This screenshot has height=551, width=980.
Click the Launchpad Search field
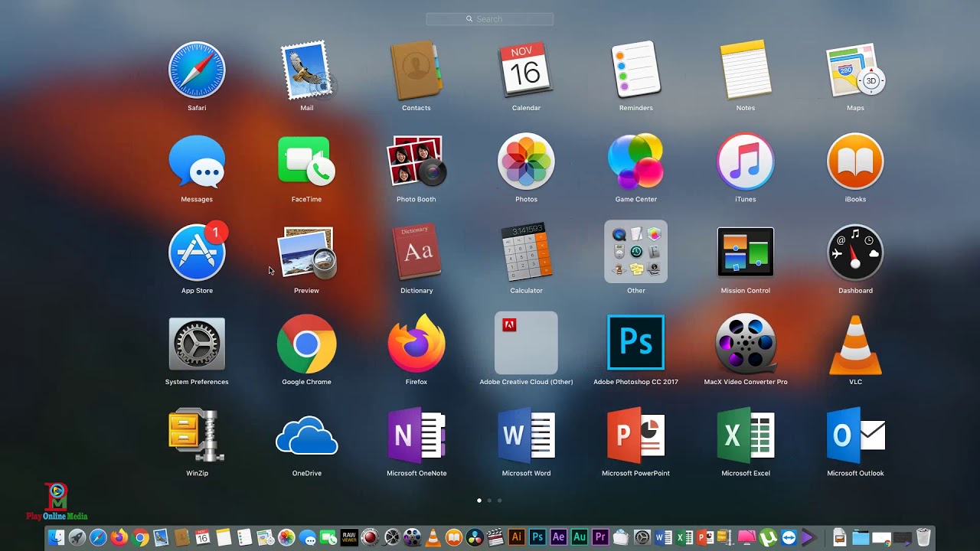tap(490, 19)
